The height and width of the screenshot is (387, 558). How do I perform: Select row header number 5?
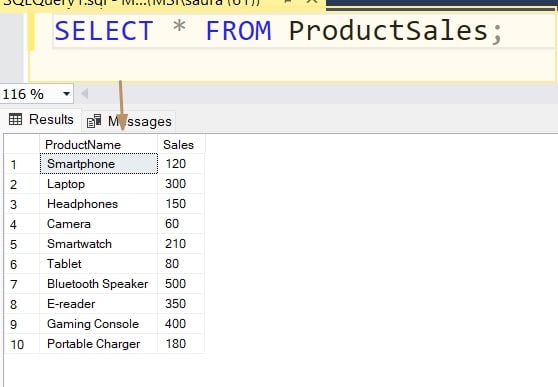(x=22, y=244)
